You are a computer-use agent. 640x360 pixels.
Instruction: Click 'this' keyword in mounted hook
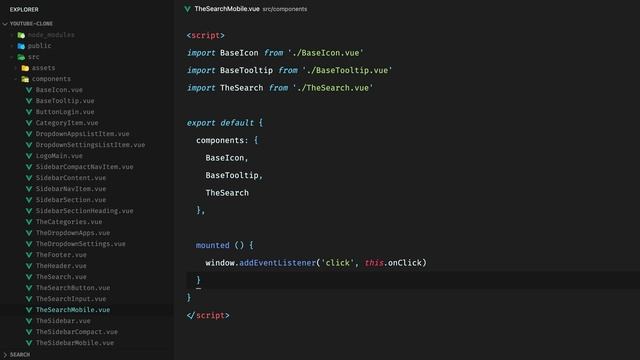[374, 263]
